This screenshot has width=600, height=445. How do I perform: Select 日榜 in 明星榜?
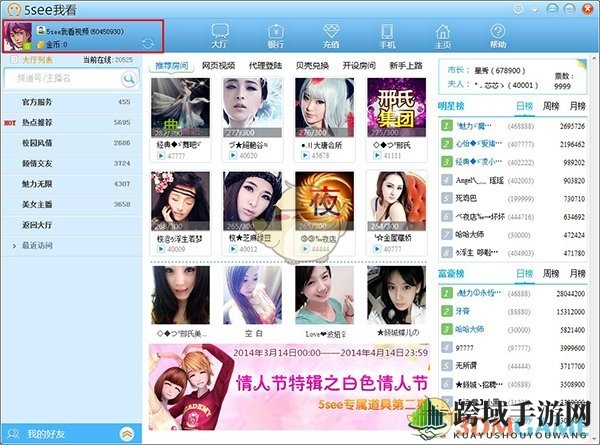pyautogui.click(x=524, y=106)
